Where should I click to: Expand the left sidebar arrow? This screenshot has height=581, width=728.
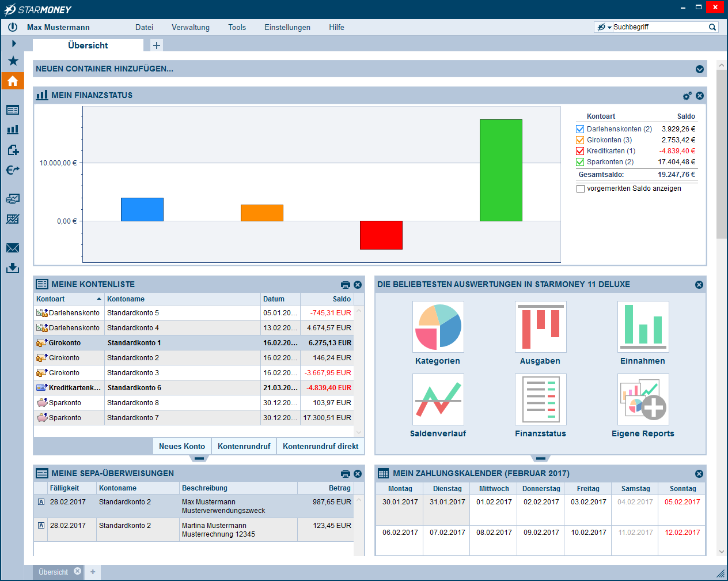click(x=14, y=43)
